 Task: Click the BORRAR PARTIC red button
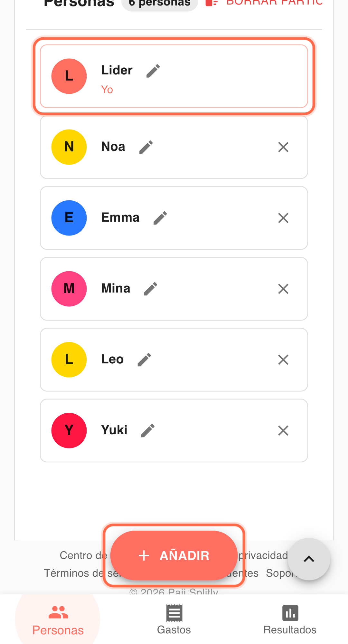tap(264, 3)
